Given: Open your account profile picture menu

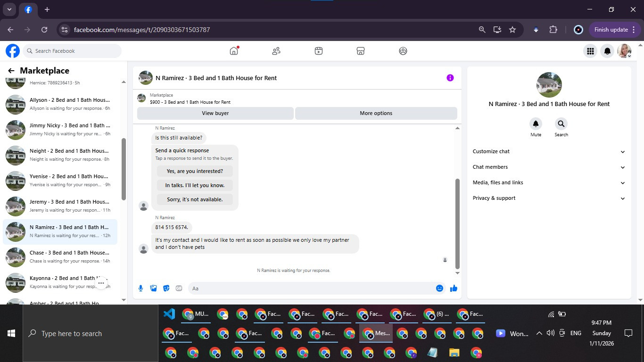Looking at the screenshot, I should point(625,51).
